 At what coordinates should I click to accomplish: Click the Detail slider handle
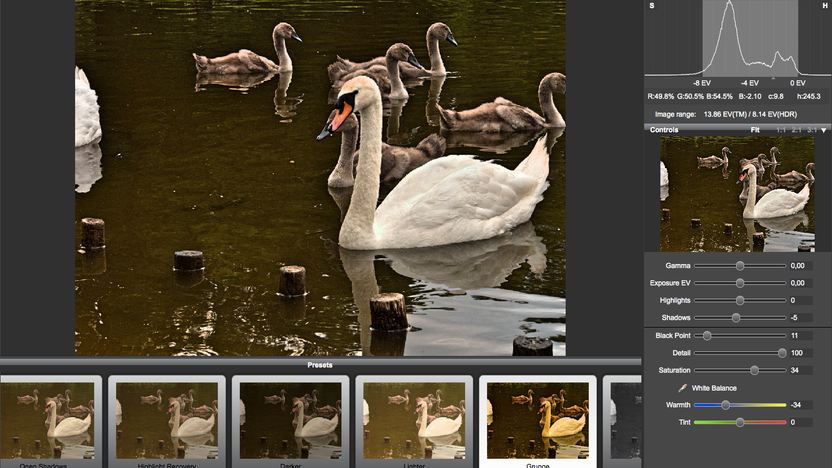coord(782,353)
